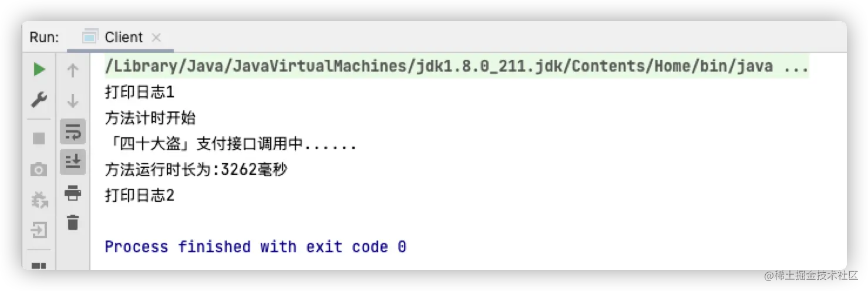Clear all console output with the trash icon
The height and width of the screenshot is (291, 868).
73,222
